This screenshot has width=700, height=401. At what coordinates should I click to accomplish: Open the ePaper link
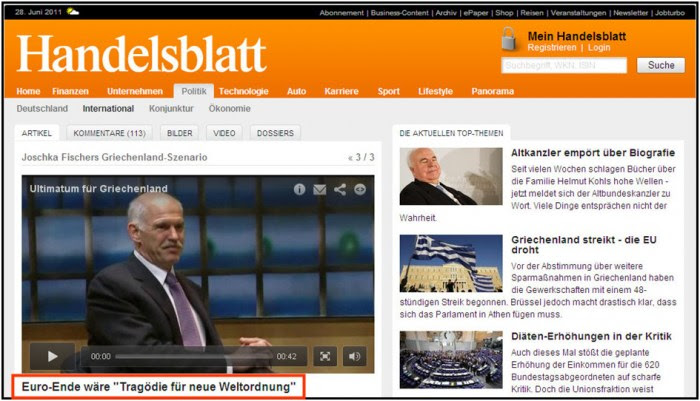point(476,13)
